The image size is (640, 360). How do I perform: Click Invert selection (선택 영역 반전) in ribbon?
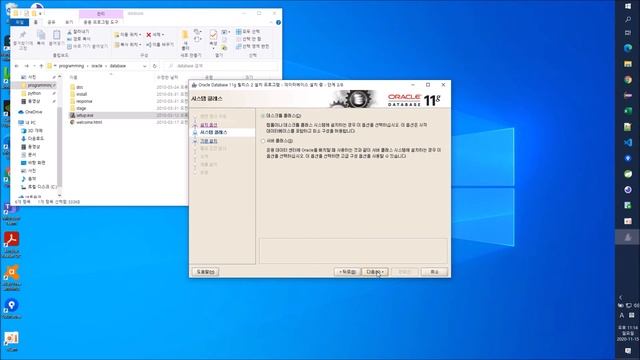[x=253, y=47]
